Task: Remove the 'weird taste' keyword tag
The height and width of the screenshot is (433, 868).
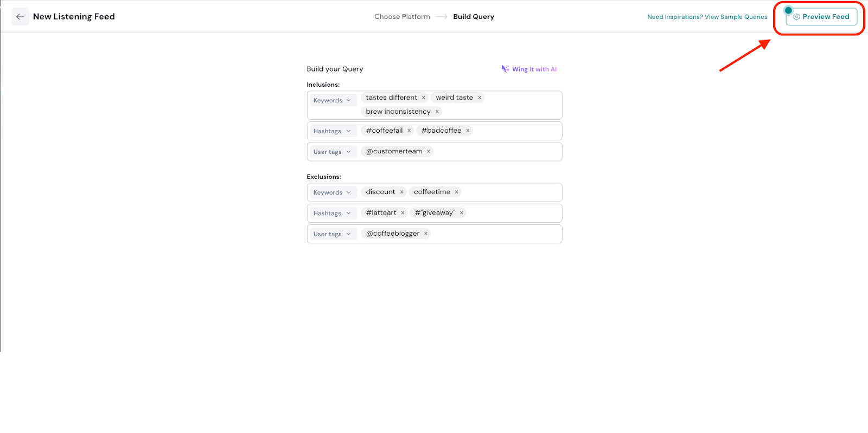Action: [x=480, y=98]
